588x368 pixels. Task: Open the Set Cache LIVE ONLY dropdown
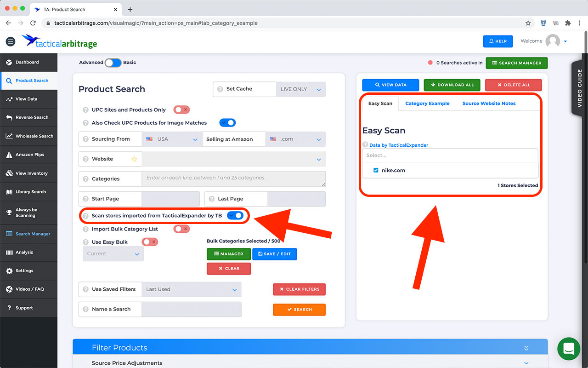[300, 89]
